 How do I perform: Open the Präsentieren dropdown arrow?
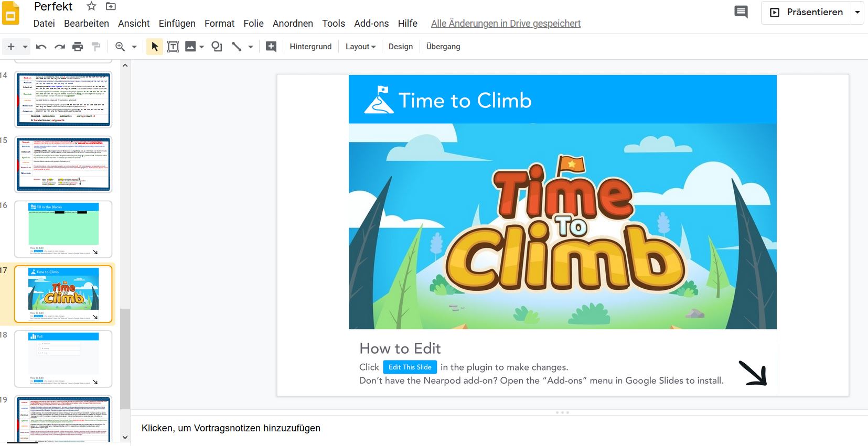(858, 12)
